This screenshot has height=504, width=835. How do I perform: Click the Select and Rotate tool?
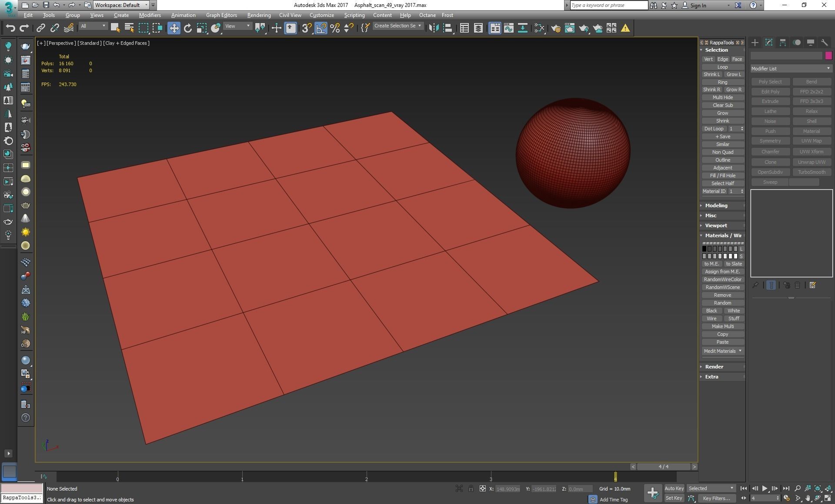coord(188,28)
